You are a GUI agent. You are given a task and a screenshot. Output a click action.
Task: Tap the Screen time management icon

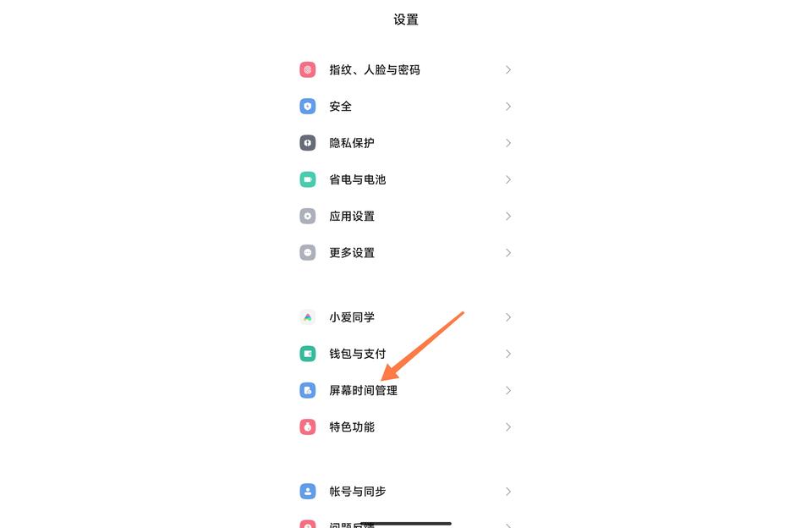click(x=308, y=390)
